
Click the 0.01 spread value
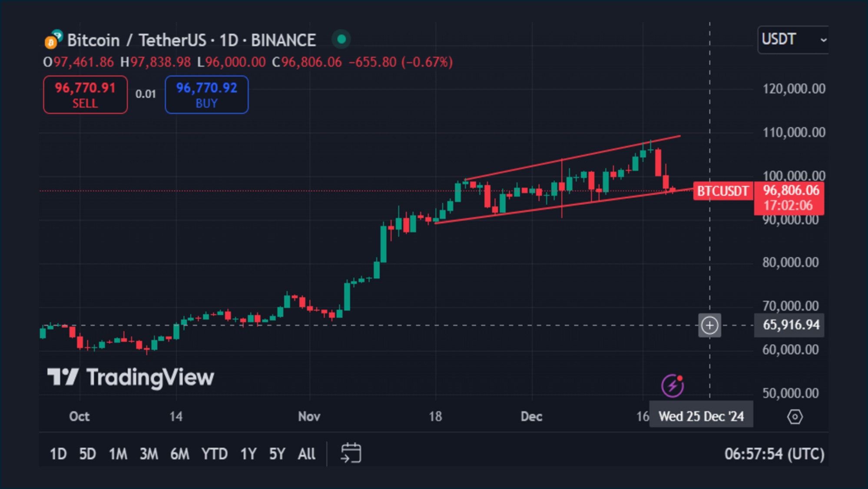146,94
